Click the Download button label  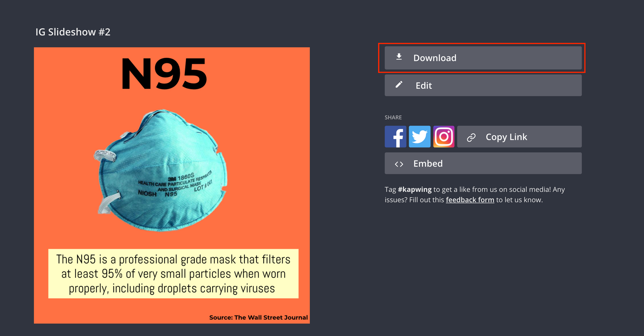tap(435, 58)
